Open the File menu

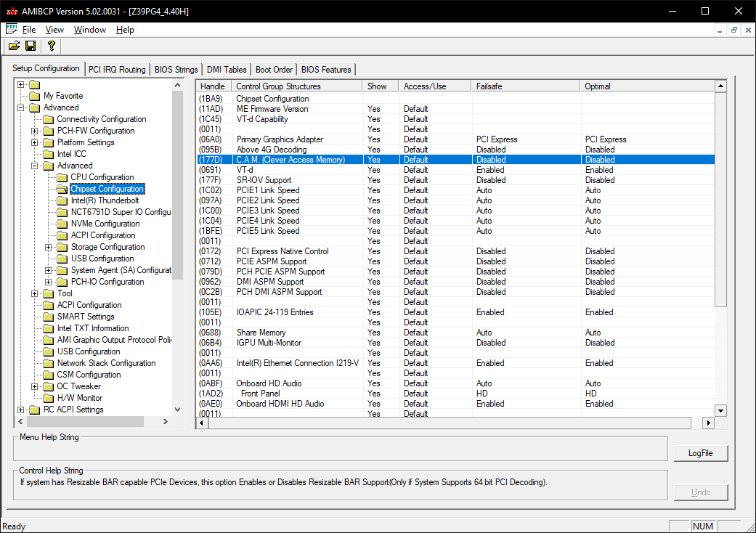point(29,30)
